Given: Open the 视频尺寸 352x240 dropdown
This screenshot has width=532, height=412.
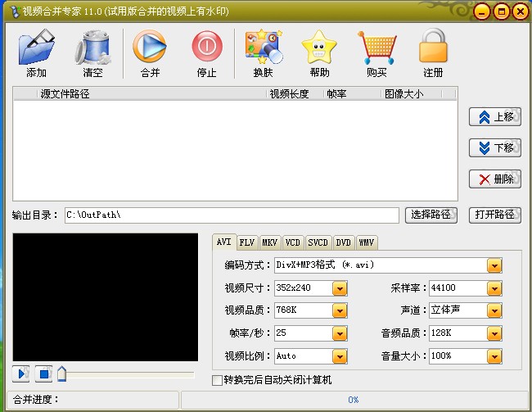Looking at the screenshot, I should 340,288.
